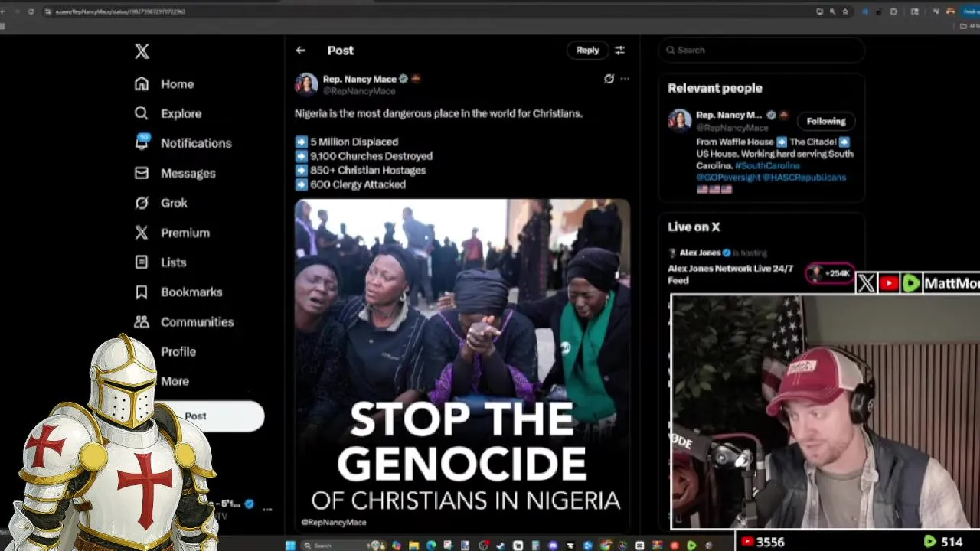Click the Reply button
The height and width of the screenshot is (551, 980).
[x=587, y=51]
